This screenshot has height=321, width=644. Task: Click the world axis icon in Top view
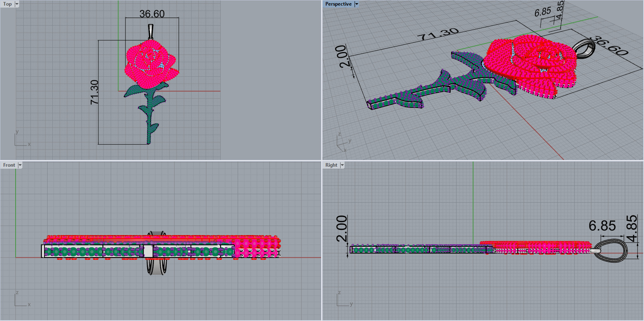click(22, 138)
